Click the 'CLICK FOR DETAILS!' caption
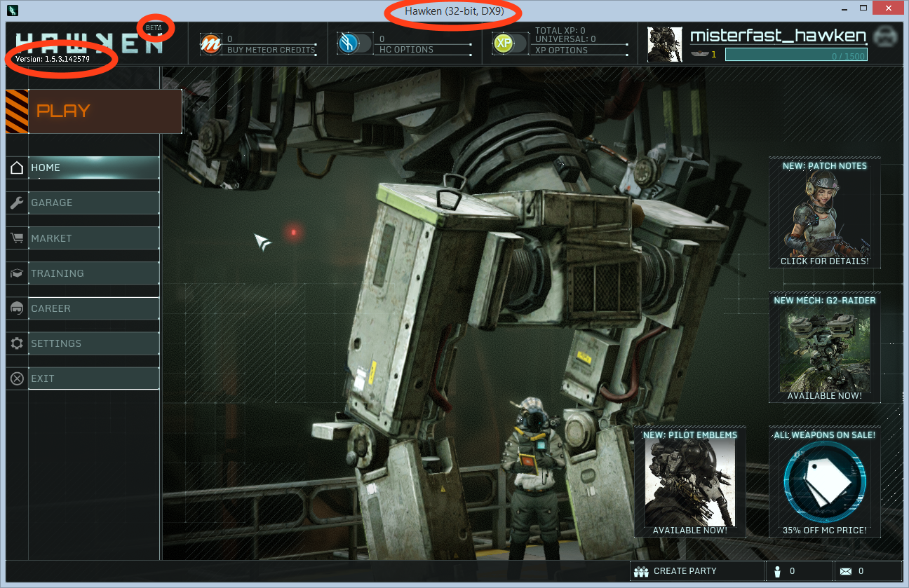909x588 pixels. coord(825,261)
